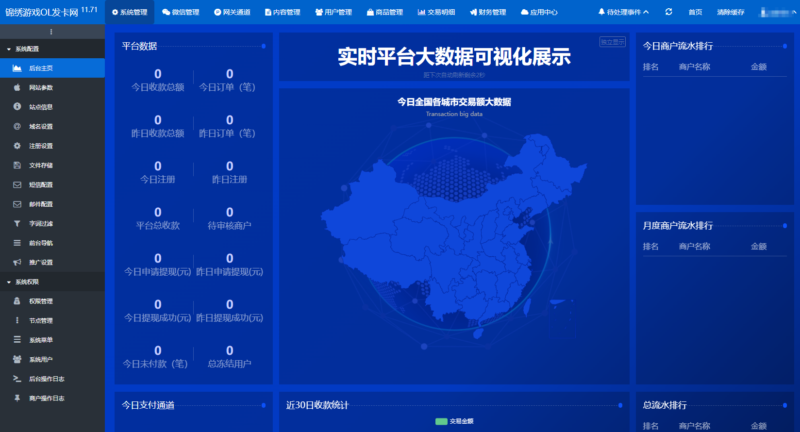
Task: Click the 今日收款总额 value
Action: click(x=158, y=74)
